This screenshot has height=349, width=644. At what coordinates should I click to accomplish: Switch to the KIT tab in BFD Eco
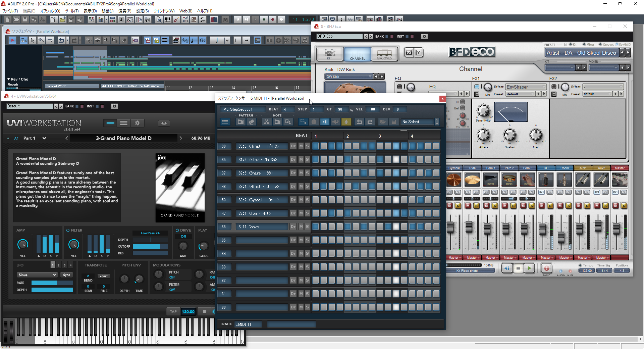coord(330,54)
